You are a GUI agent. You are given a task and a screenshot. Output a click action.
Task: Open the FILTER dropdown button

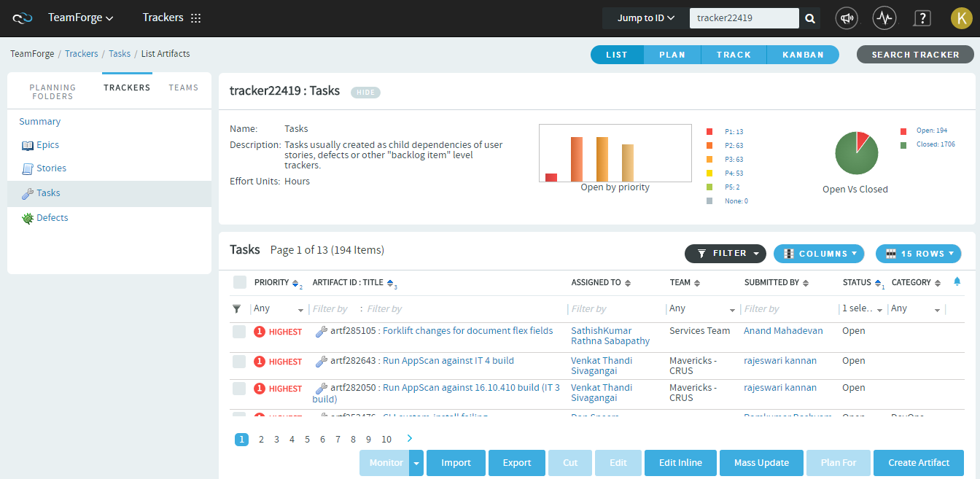coord(726,254)
